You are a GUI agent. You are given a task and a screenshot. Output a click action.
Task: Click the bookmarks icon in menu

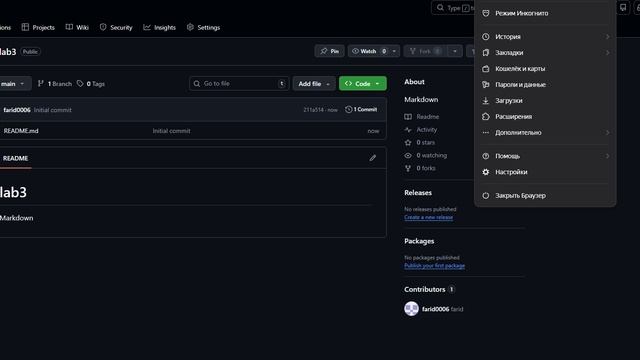486,53
